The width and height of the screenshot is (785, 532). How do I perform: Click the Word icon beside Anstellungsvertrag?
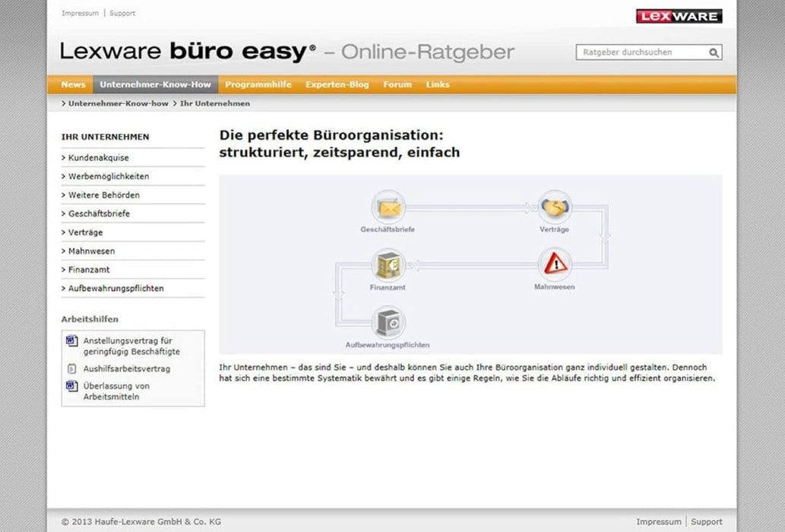click(71, 341)
